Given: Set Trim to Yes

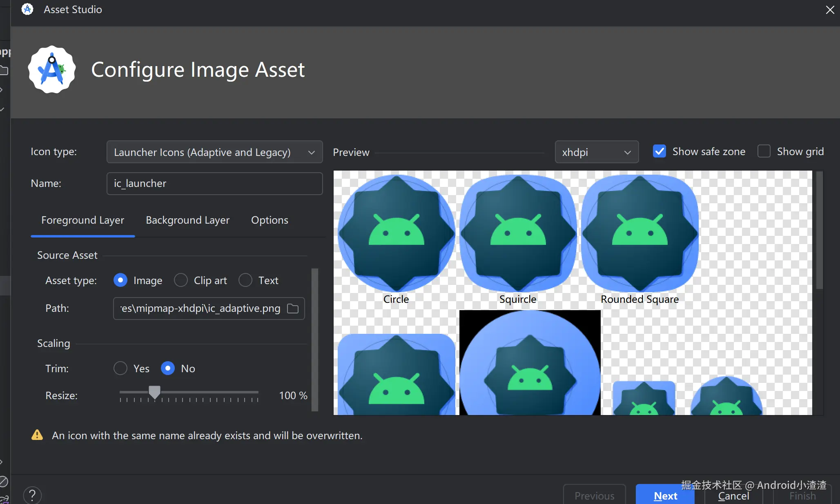Looking at the screenshot, I should (120, 369).
